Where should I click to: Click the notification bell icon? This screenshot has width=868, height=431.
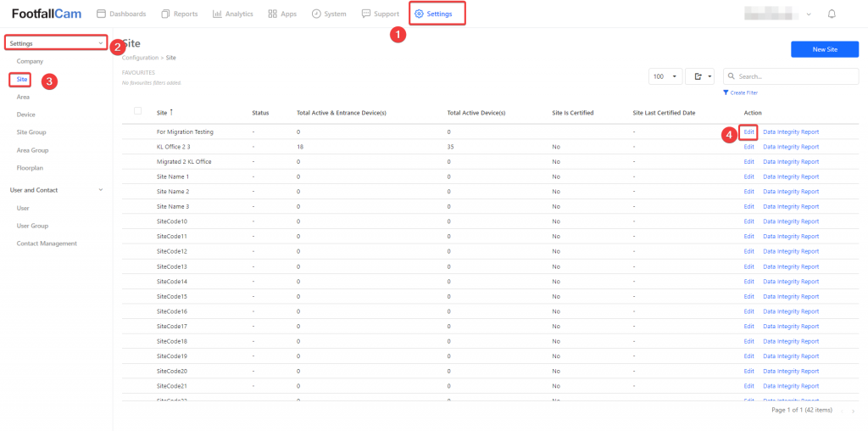(832, 14)
